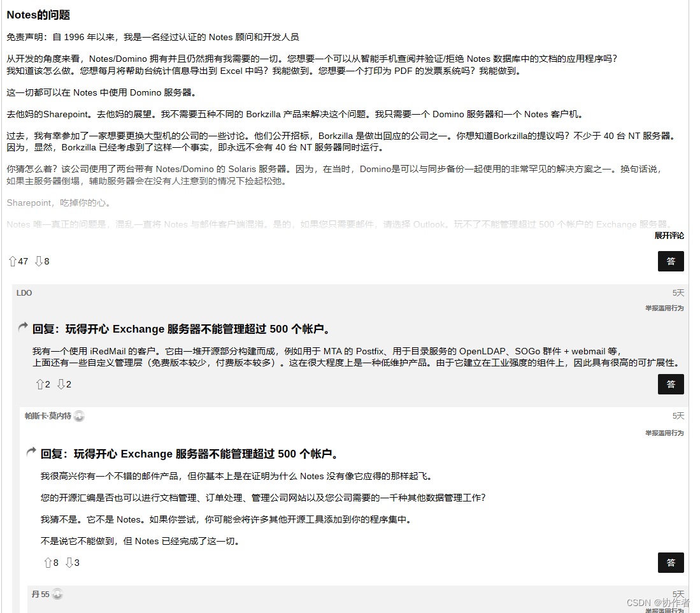Image resolution: width=700 pixels, height=613 pixels.
Task: Click the reply arrow icon on LDO's comment
Action: tap(23, 328)
